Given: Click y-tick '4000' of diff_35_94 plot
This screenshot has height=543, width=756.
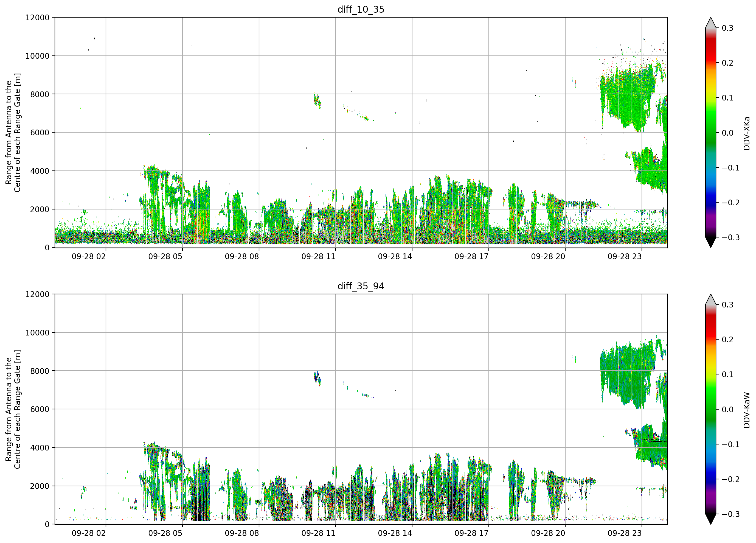Looking at the screenshot, I should [x=40, y=448].
